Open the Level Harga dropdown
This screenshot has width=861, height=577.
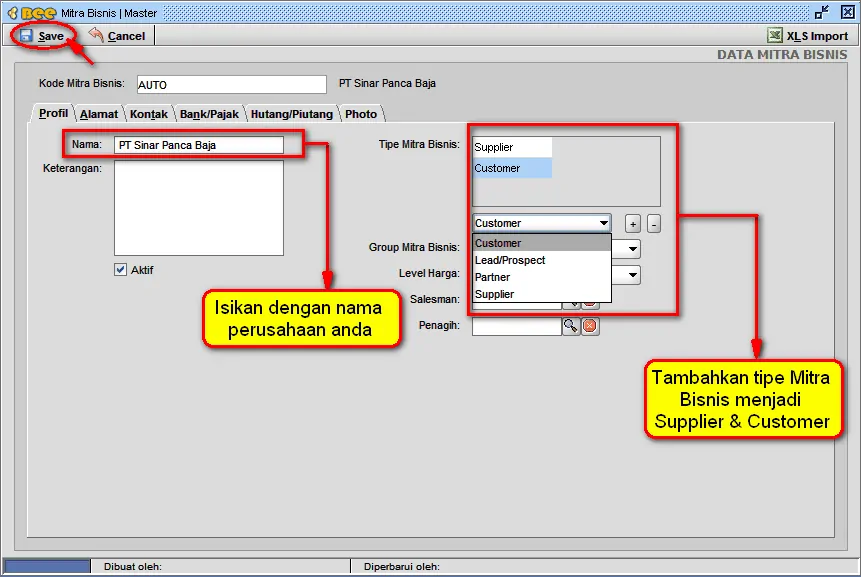pyautogui.click(x=631, y=274)
